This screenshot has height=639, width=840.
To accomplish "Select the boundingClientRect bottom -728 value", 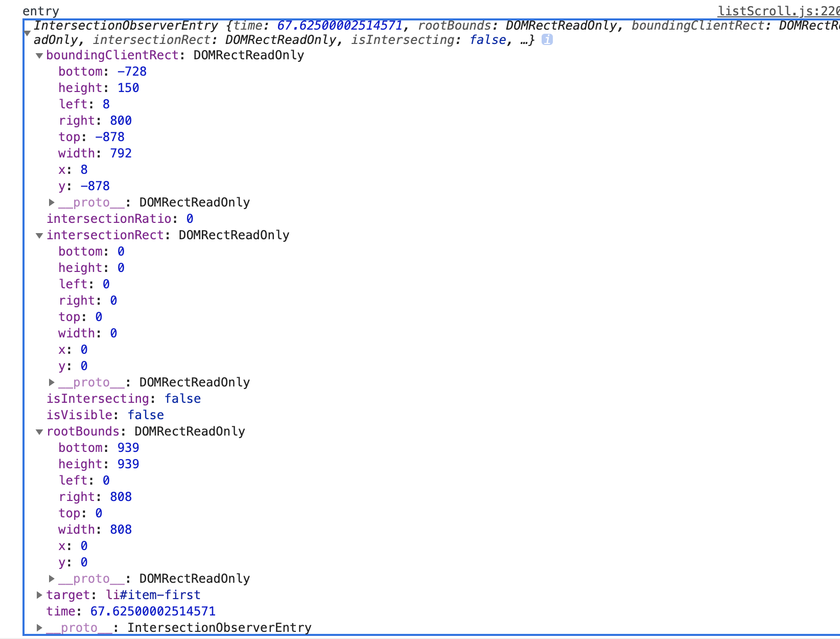I will coord(132,72).
